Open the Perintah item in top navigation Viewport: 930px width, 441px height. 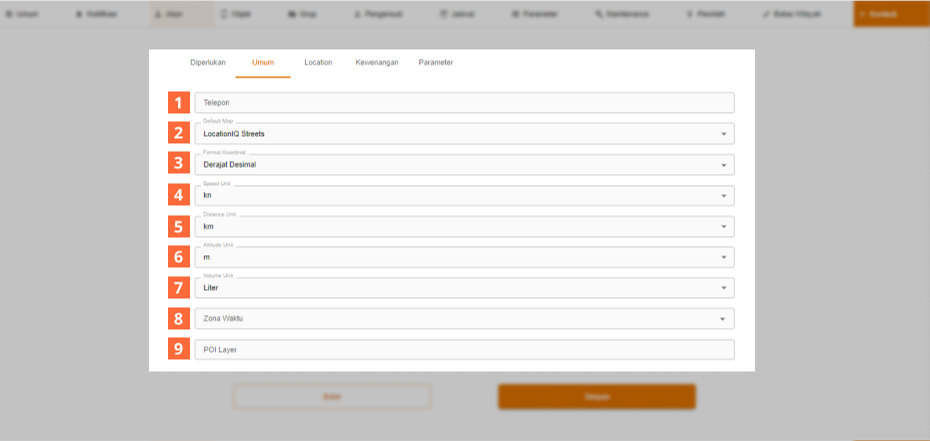pyautogui.click(x=706, y=14)
